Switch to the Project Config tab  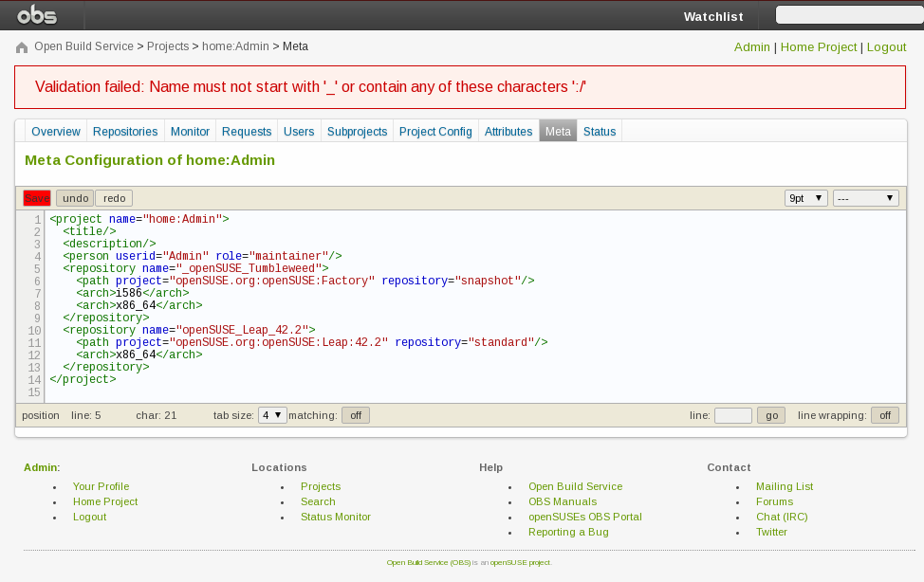[434, 131]
